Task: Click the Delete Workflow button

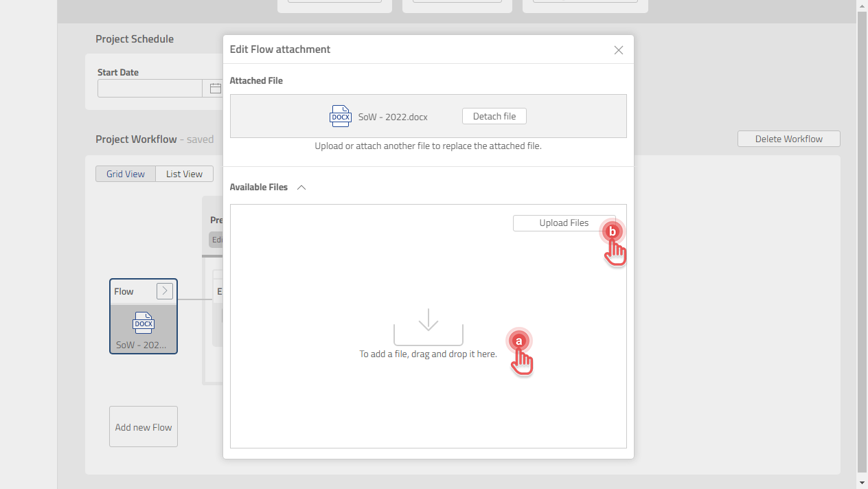Action: point(788,138)
